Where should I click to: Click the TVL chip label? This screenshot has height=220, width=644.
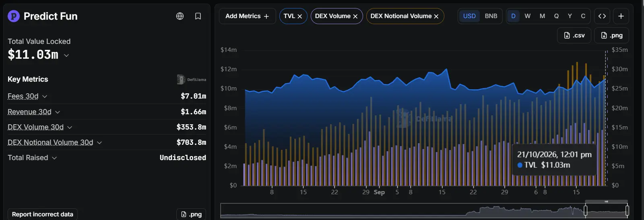[x=289, y=16]
